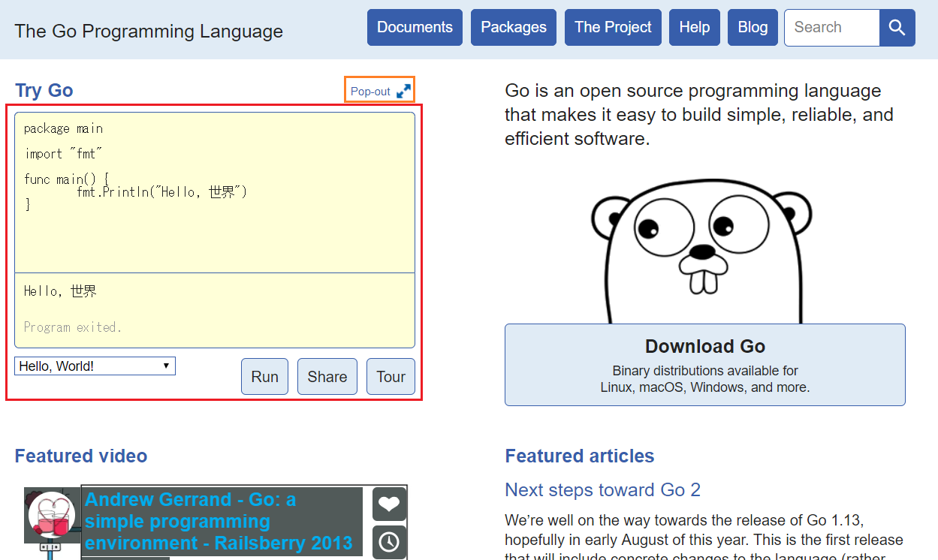
Task: Click the Watch Later clock icon
Action: 389,542
